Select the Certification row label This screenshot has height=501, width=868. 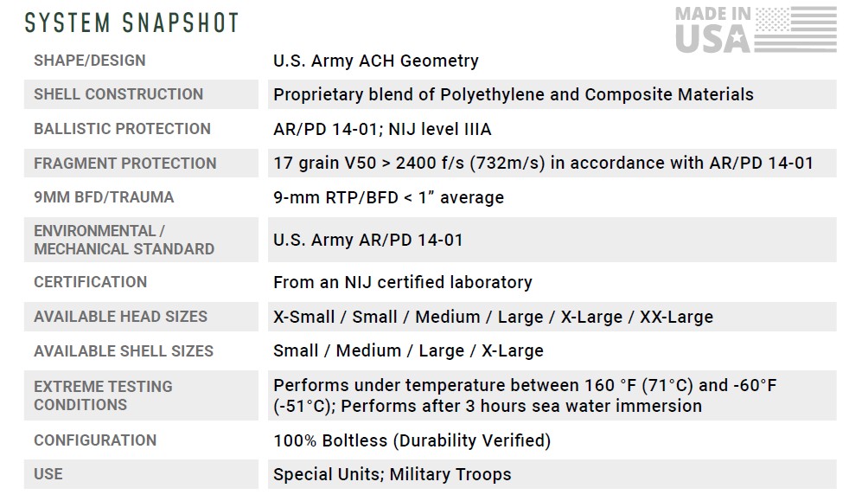pos(90,282)
